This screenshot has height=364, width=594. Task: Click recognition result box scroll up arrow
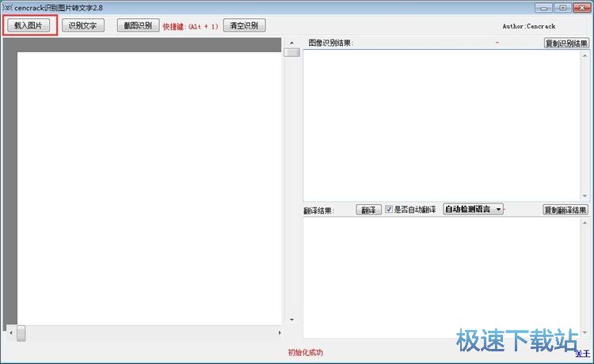point(585,55)
